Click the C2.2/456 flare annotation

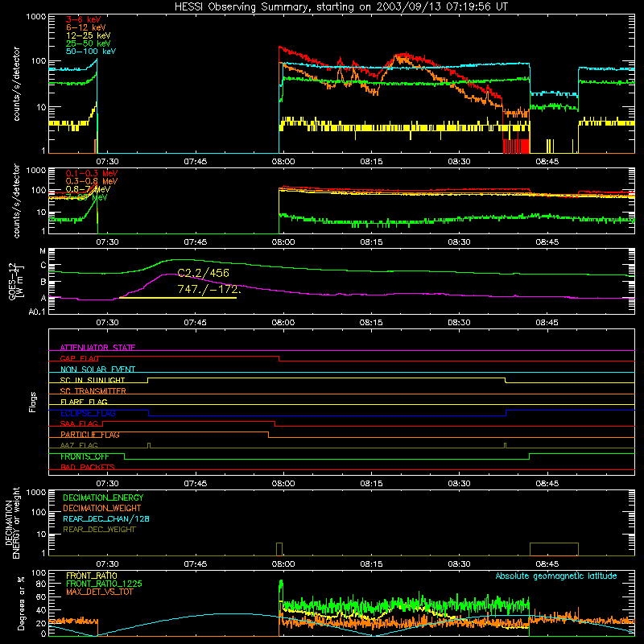click(204, 273)
